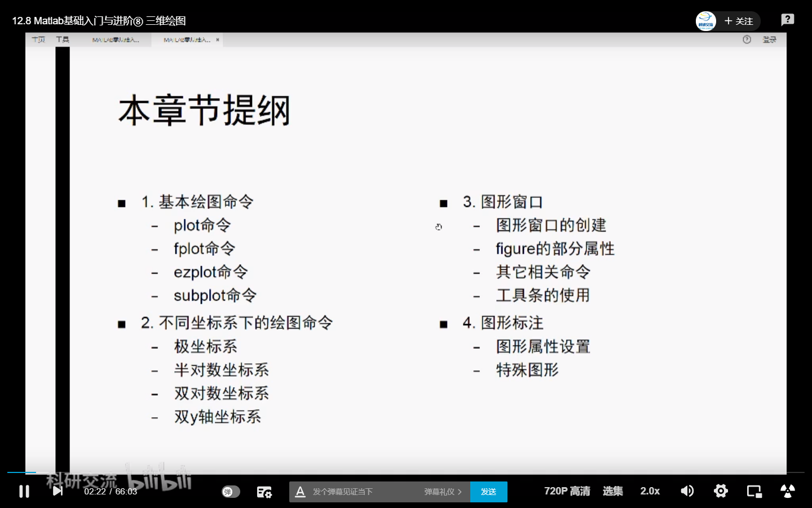Change the 2.0x playback speed
Image resolution: width=812 pixels, height=508 pixels.
click(650, 491)
